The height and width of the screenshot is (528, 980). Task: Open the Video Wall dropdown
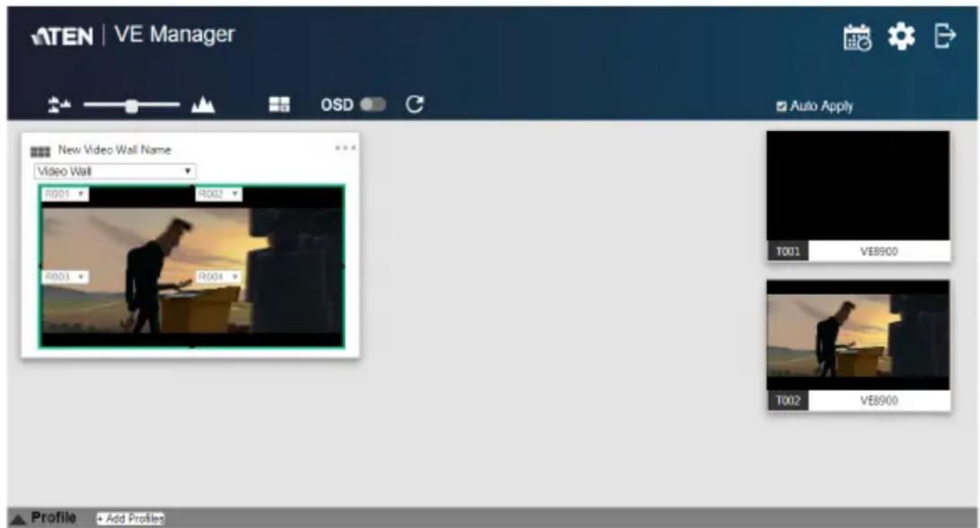pos(115,171)
